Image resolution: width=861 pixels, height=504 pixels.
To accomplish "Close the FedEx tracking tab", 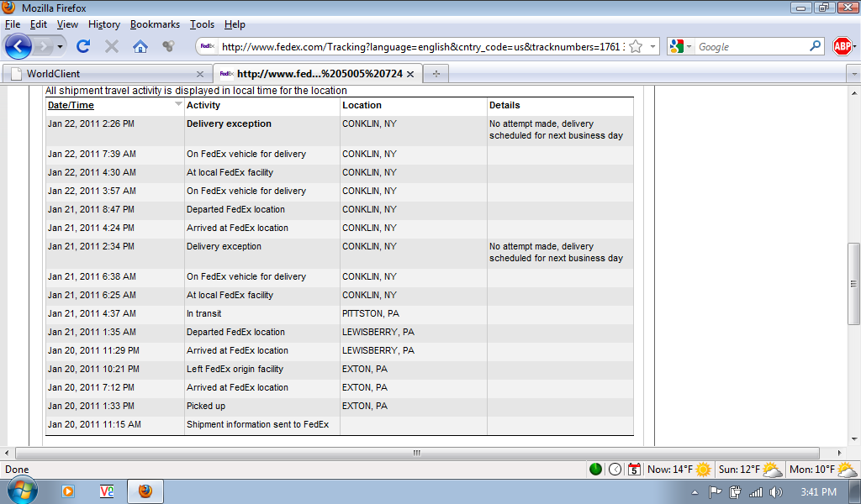I will tap(410, 74).
